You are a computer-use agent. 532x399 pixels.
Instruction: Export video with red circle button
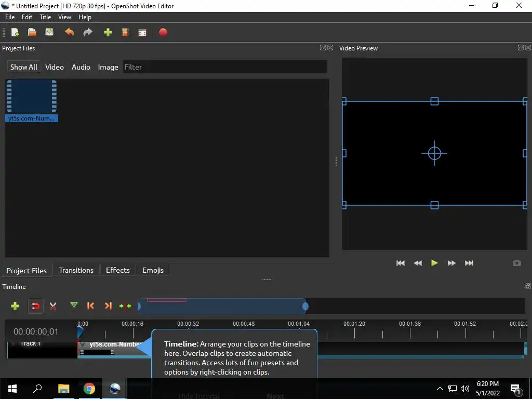pos(163,32)
